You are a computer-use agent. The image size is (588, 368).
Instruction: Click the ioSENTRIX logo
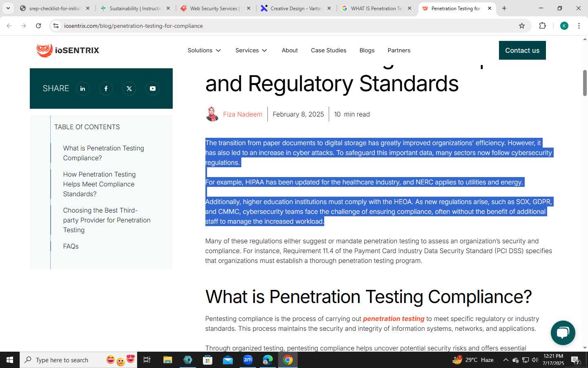(68, 50)
